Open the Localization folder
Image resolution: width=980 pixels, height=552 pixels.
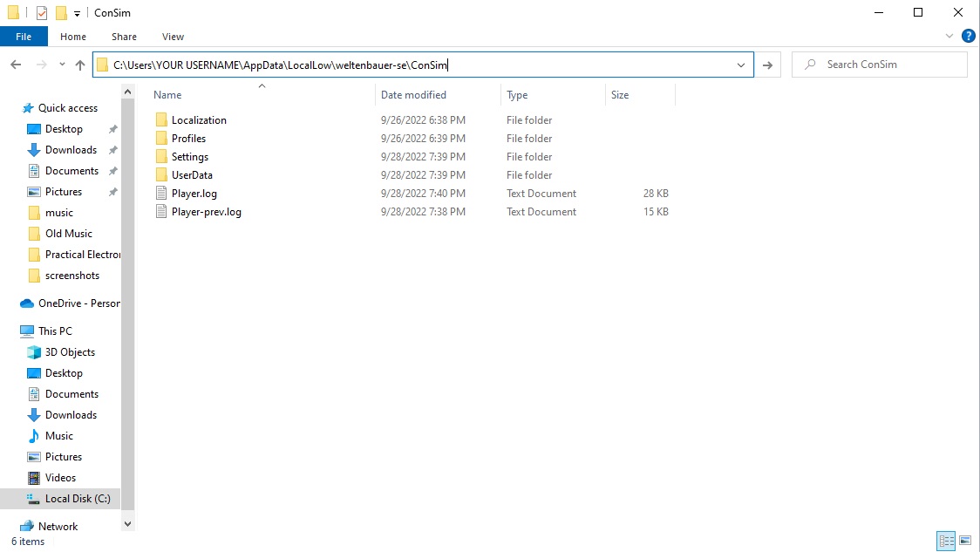point(199,120)
